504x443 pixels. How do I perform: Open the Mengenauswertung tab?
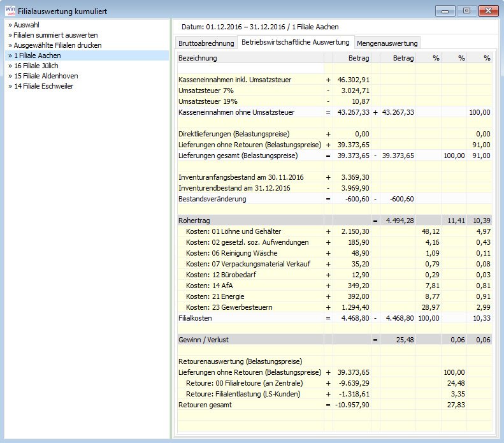click(387, 43)
